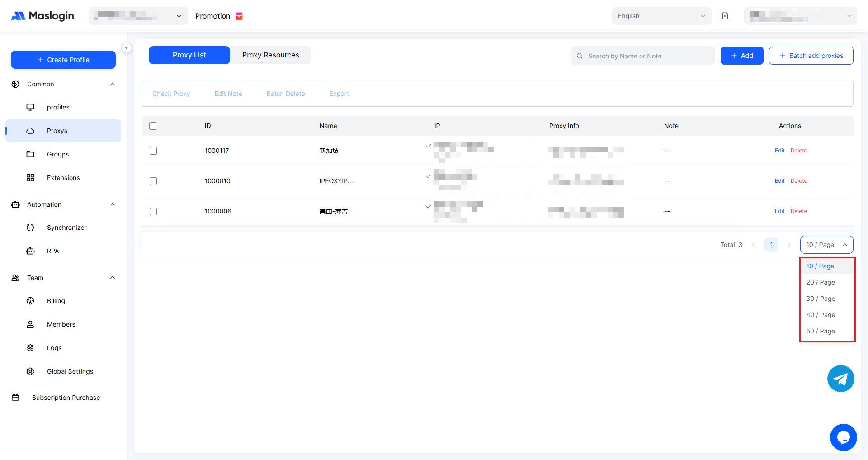Switch to the Proxy Resources tab
Image resolution: width=868 pixels, height=460 pixels.
pyautogui.click(x=270, y=55)
